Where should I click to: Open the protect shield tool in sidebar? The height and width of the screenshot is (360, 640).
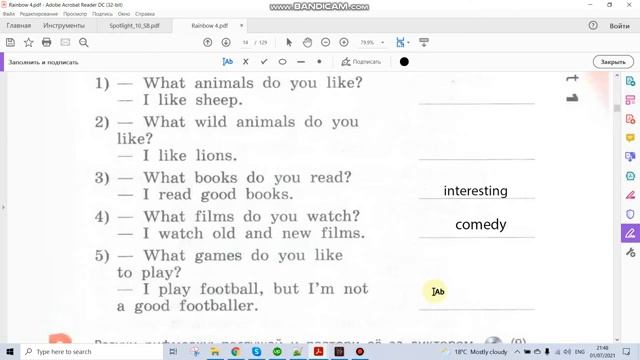click(x=630, y=214)
